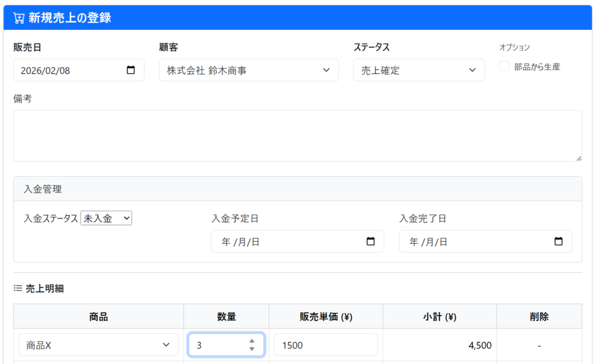This screenshot has width=598, height=364.
Task: Click into the 備考 text area
Action: (297, 136)
